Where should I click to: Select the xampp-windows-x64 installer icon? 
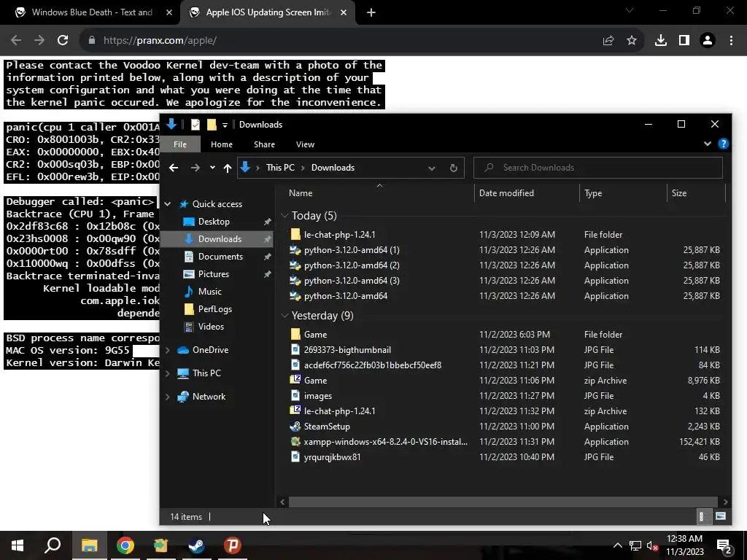tap(295, 441)
